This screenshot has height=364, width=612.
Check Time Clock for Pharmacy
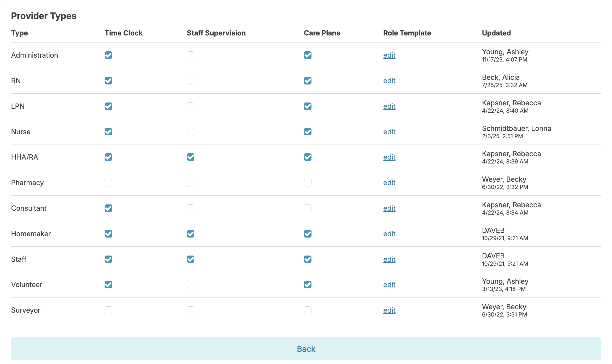click(108, 183)
